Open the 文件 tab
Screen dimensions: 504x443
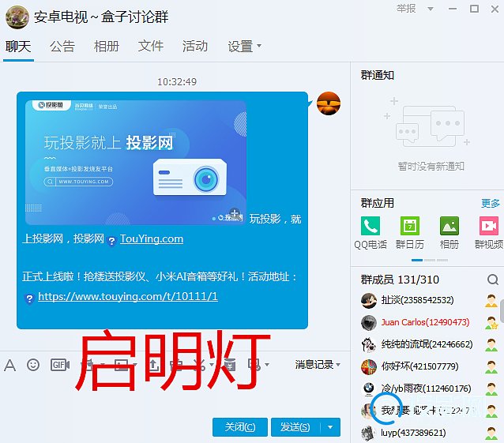pyautogui.click(x=151, y=47)
